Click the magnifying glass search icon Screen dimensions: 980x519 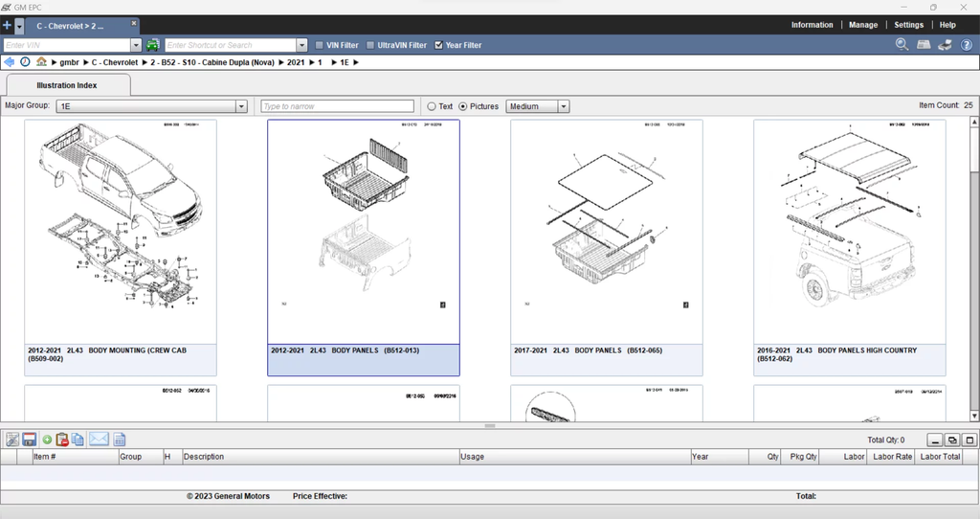tap(902, 45)
